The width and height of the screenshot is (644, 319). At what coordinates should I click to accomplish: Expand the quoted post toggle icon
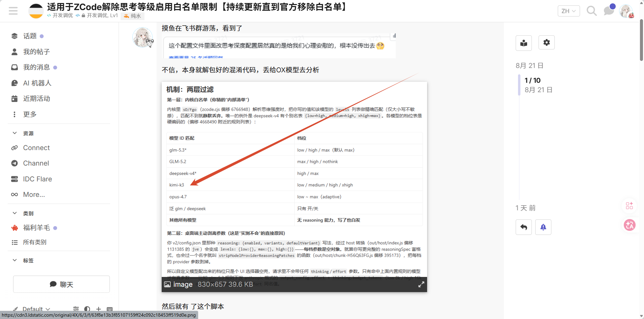(394, 36)
